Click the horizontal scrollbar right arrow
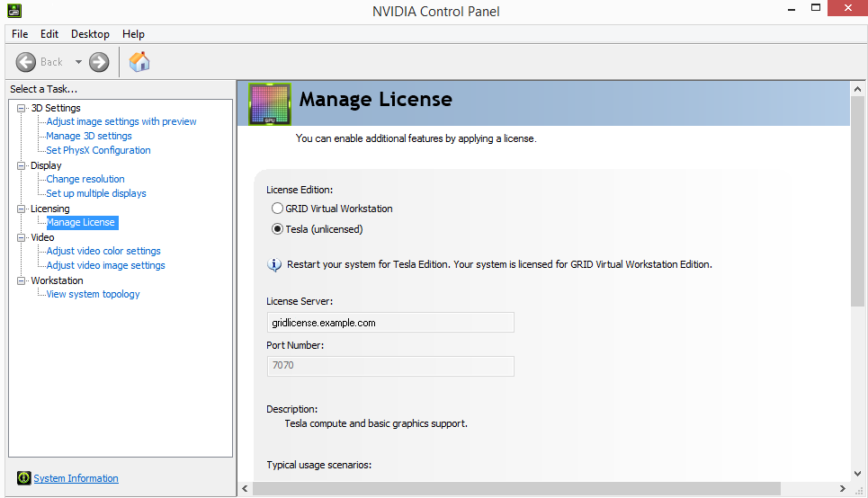This screenshot has width=868, height=498. 843,489
